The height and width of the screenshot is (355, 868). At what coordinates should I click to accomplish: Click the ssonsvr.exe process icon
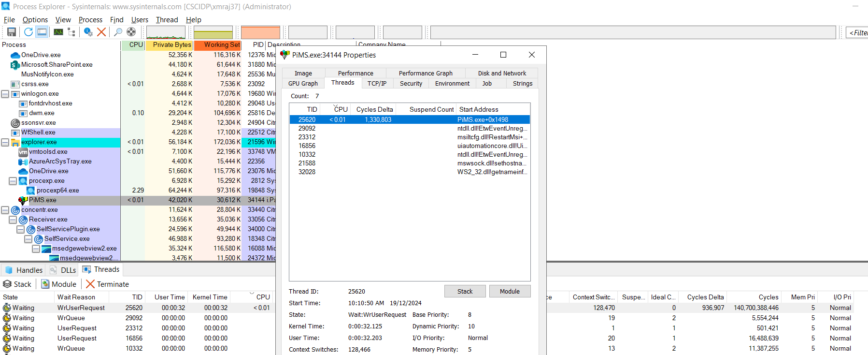15,123
